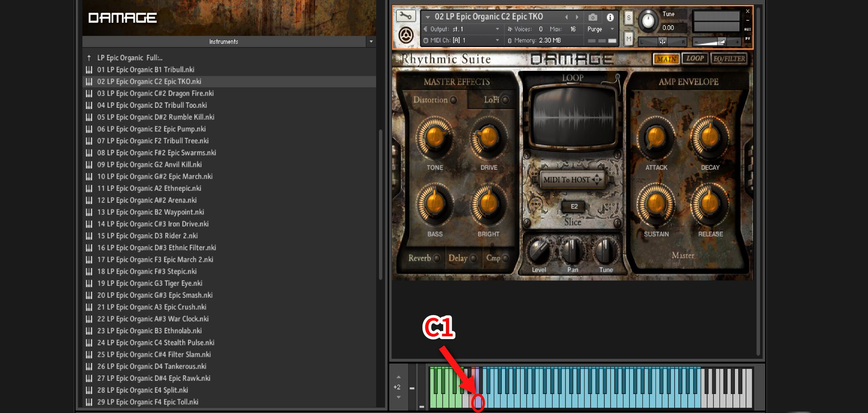Click piano icon beside 17 Epic March 2.nki
Image resolution: width=868 pixels, height=413 pixels.
pyautogui.click(x=89, y=260)
